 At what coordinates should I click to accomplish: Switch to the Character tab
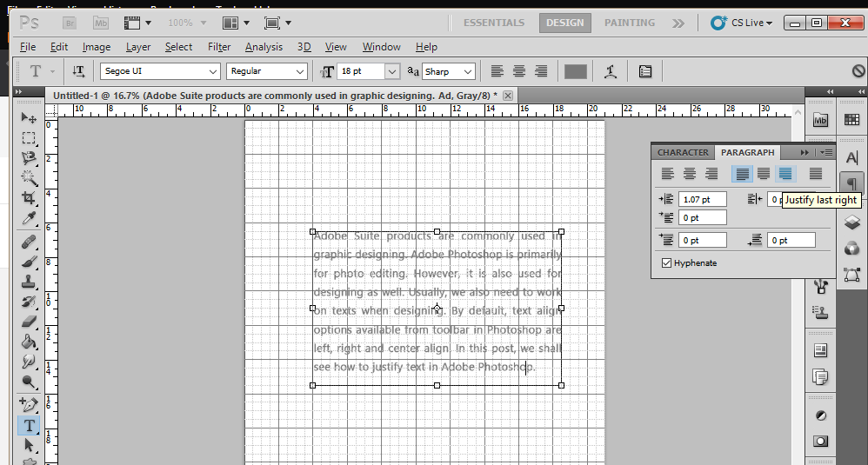click(x=683, y=152)
